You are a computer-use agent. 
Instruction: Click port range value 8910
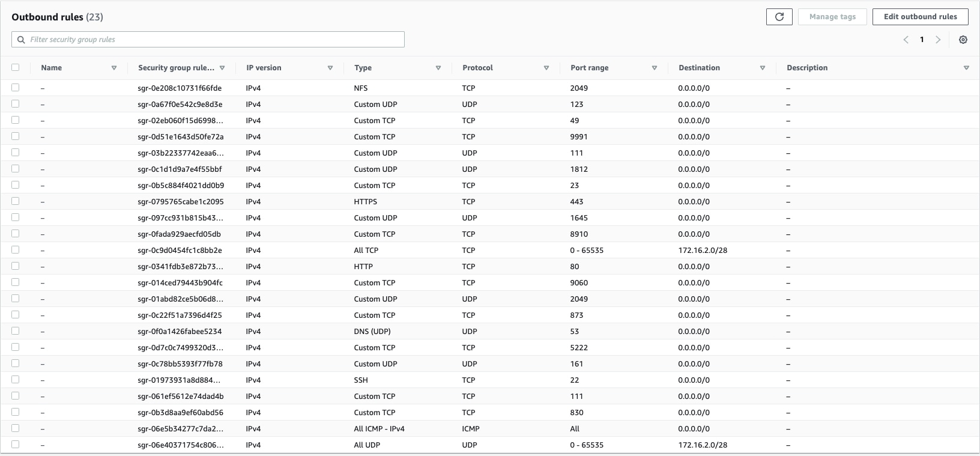(x=579, y=234)
